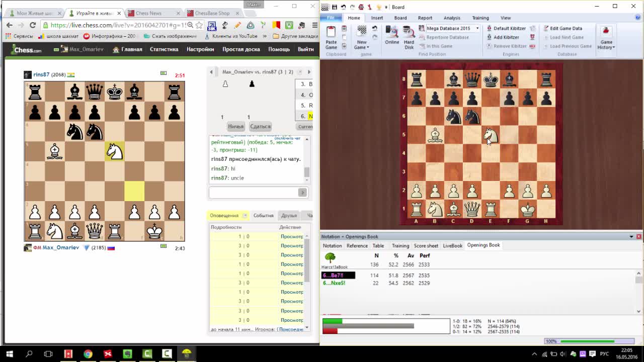The image size is (644, 362).
Task: Open the File menu in ChessBase
Action: tap(331, 18)
